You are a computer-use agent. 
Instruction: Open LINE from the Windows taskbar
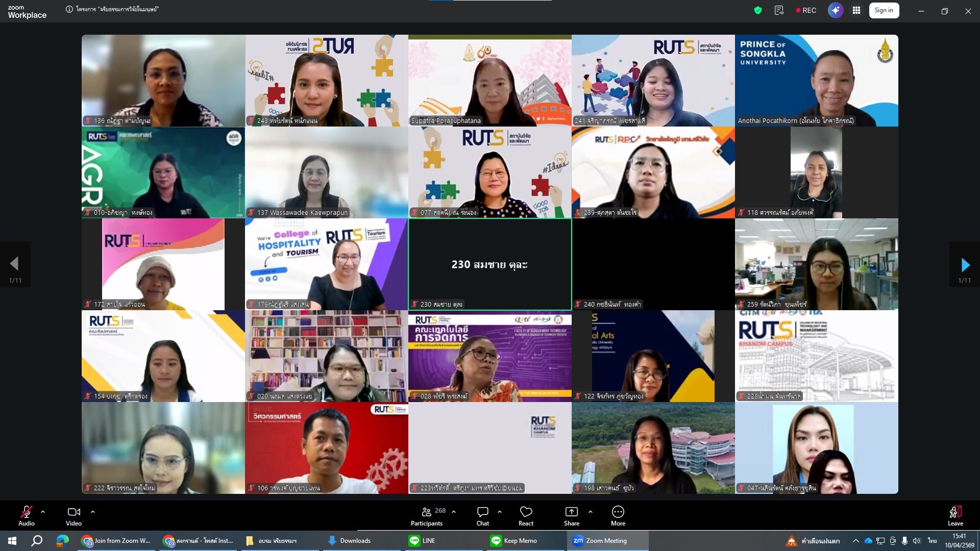click(423, 541)
